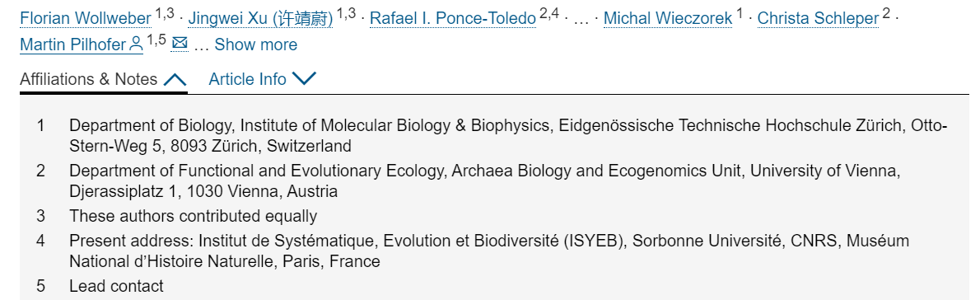This screenshot has width=980, height=300.
Task: Click superscript 1,3 beside Florian Wollweber
Action: [x=165, y=14]
